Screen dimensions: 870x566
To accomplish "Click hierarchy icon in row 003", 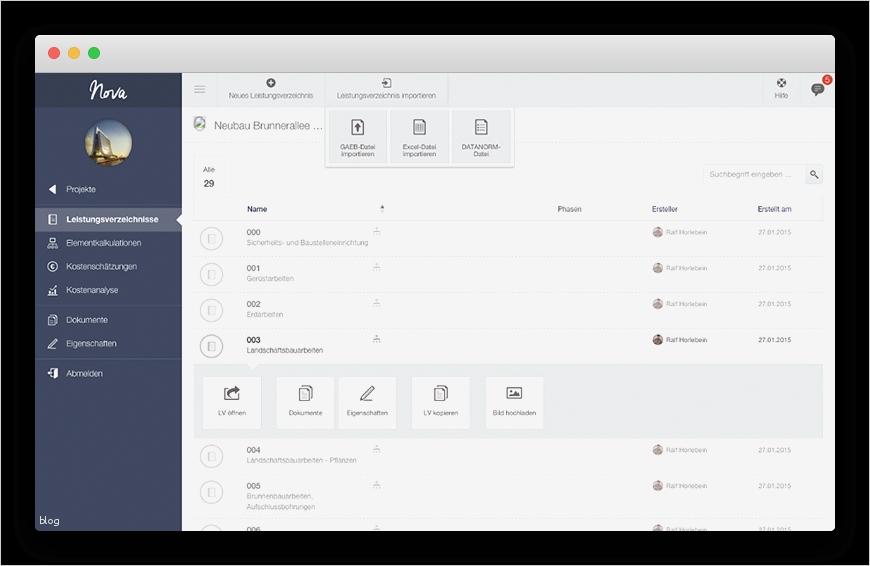I will pos(377,339).
